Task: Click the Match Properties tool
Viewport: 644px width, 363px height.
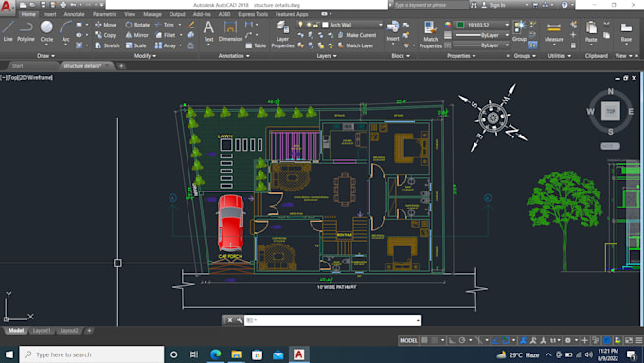Action: click(430, 34)
